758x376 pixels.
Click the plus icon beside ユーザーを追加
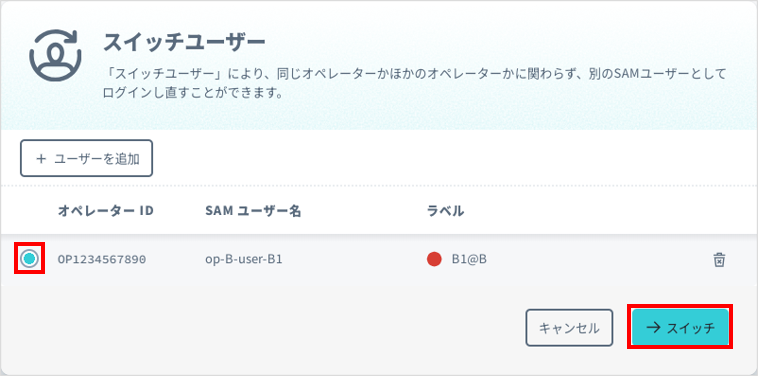(41, 159)
